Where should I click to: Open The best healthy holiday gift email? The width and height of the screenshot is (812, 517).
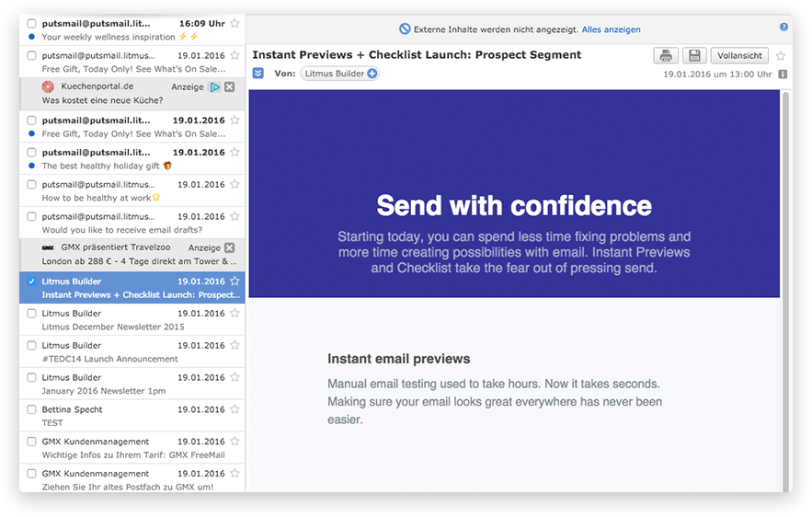pyautogui.click(x=132, y=158)
